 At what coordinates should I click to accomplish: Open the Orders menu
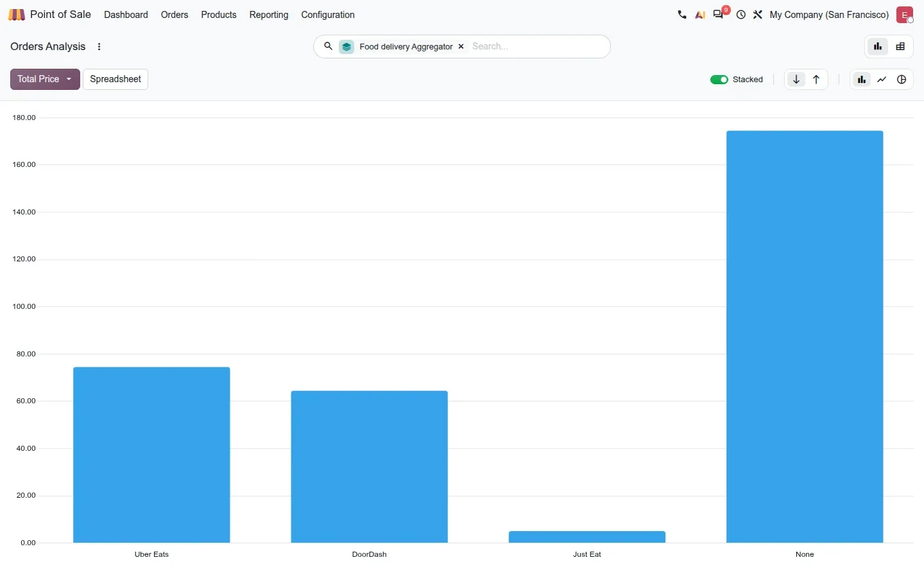pos(175,15)
